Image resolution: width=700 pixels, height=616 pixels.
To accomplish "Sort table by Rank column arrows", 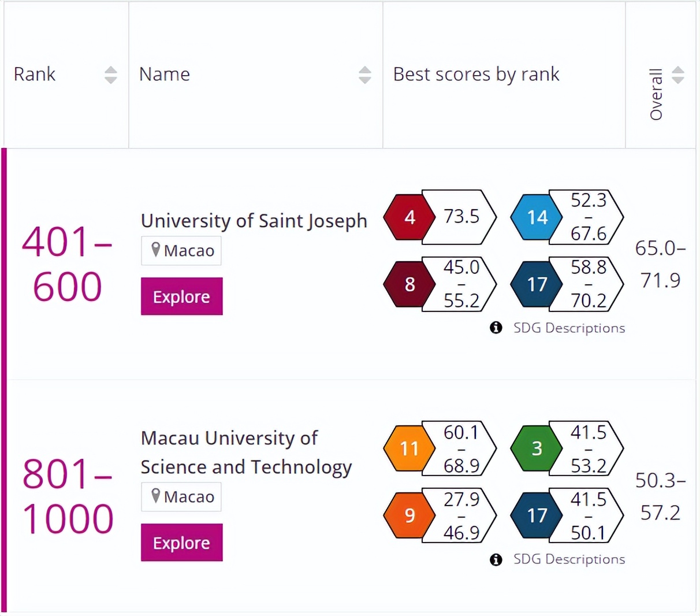I will 110,75.
